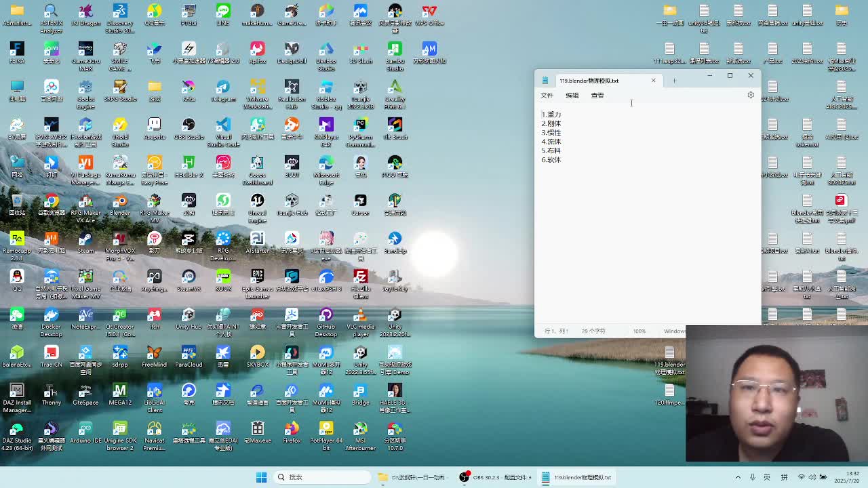Close the 119.blender物理模拟.txt tab
The image size is (868, 488).
click(x=653, y=81)
